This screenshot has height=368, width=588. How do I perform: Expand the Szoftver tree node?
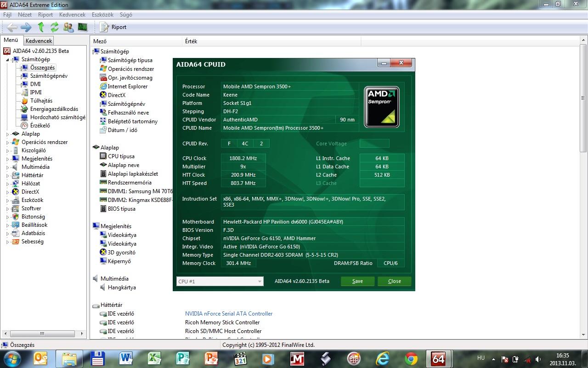pyautogui.click(x=8, y=209)
